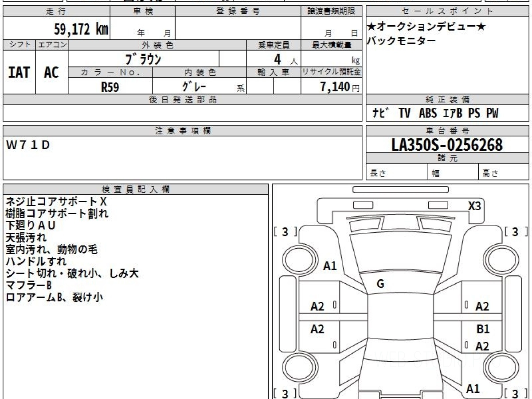This screenshot has height=399, width=532.
Task: Click the ★オークションデビュー★ line
Action: 426,27
